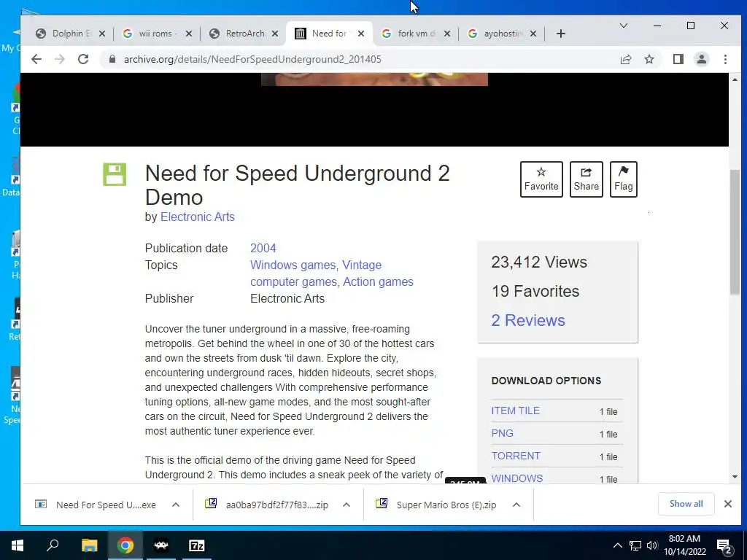Share this page from address bar
This screenshot has height=560, width=747.
(625, 59)
